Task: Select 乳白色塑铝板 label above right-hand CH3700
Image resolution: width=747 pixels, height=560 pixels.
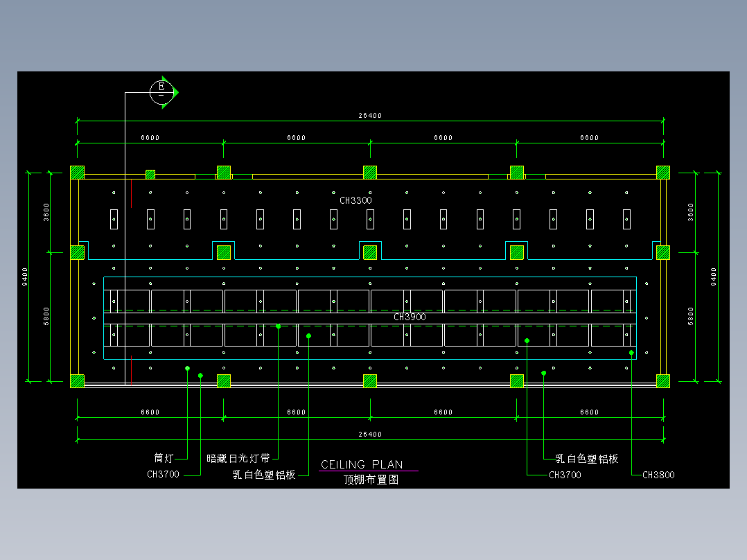Action: click(x=586, y=459)
